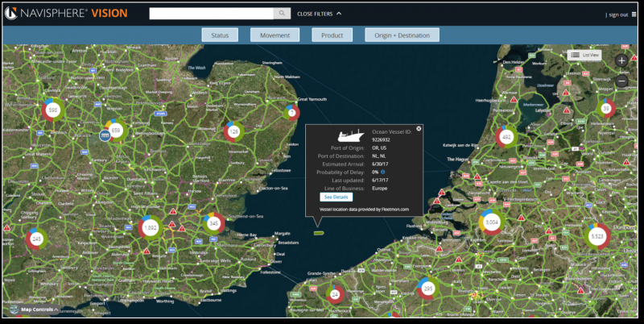
Task: Open the 7 shipment cluster near Great Yarmouth
Action: tap(291, 113)
